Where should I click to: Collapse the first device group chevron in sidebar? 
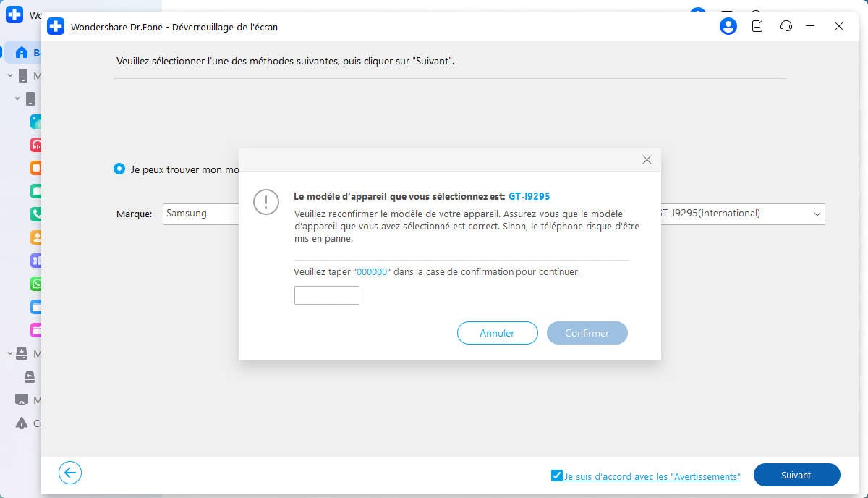point(10,75)
